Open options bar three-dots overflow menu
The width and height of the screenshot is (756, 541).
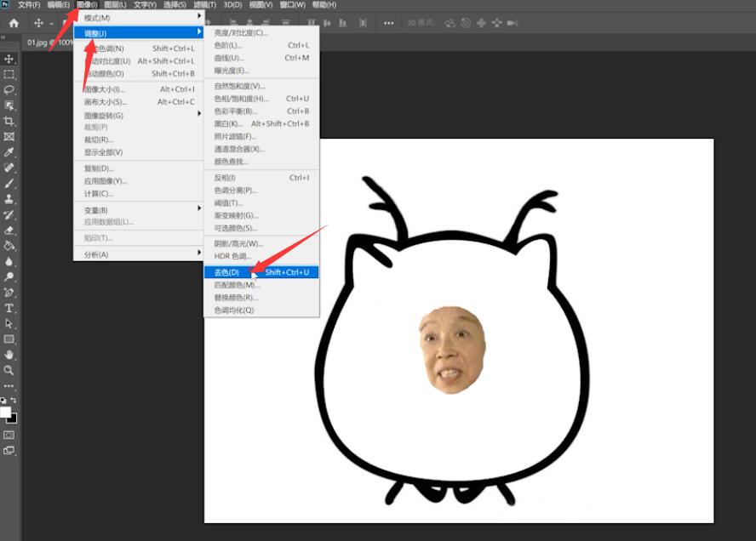click(388, 23)
